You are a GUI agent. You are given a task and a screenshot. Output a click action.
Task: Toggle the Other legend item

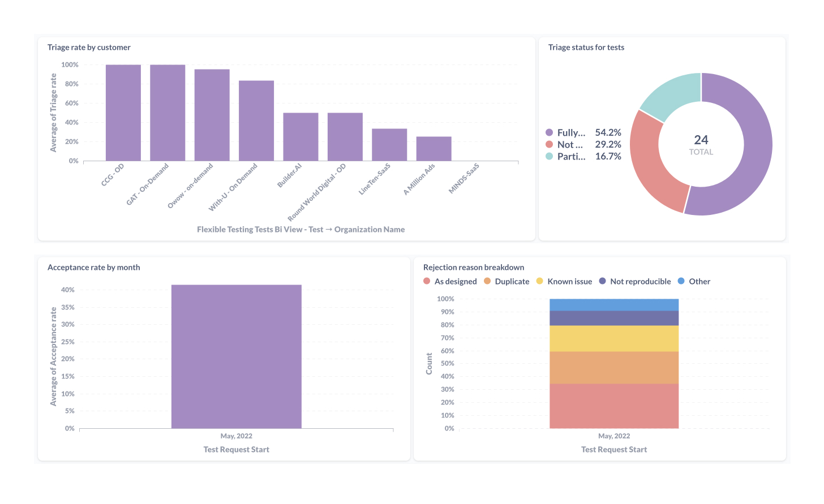tap(694, 282)
